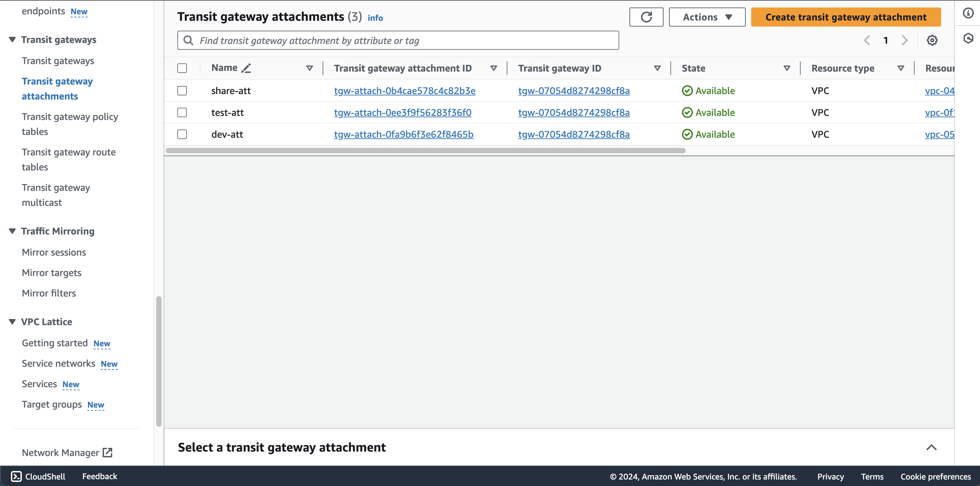The height and width of the screenshot is (486, 980).
Task: Click the Available status icon for test-att
Action: click(687, 112)
